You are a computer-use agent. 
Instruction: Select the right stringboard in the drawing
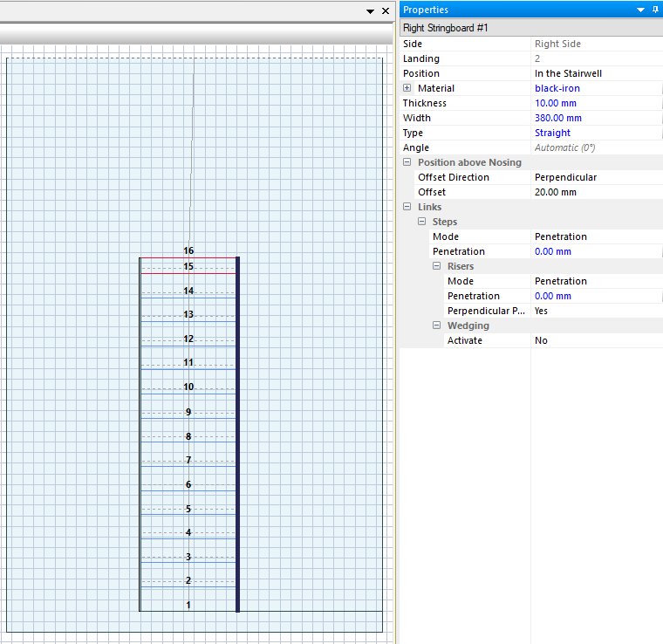point(237,434)
